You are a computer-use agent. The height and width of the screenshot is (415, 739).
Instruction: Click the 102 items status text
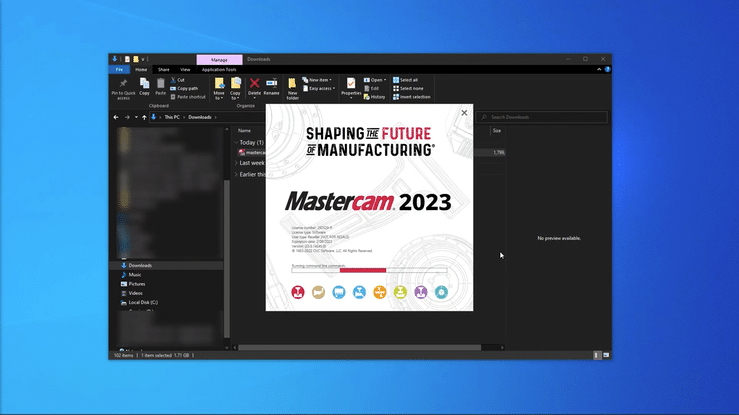(123, 356)
